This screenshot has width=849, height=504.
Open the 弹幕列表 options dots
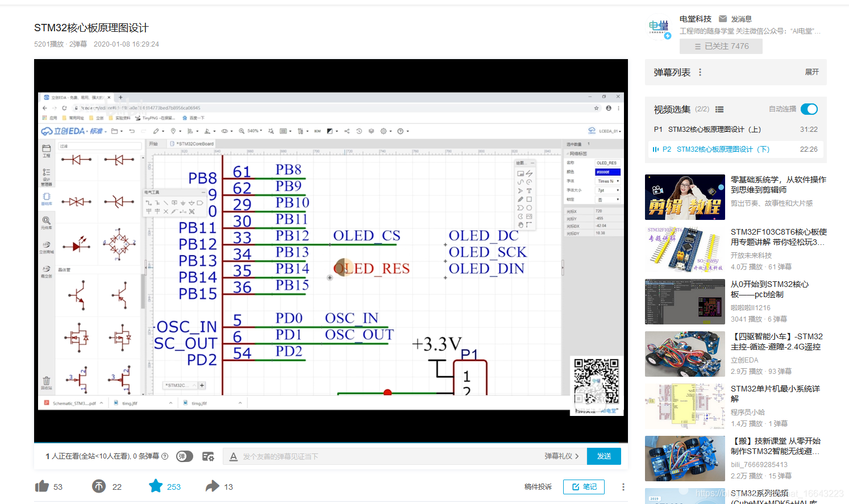point(700,72)
